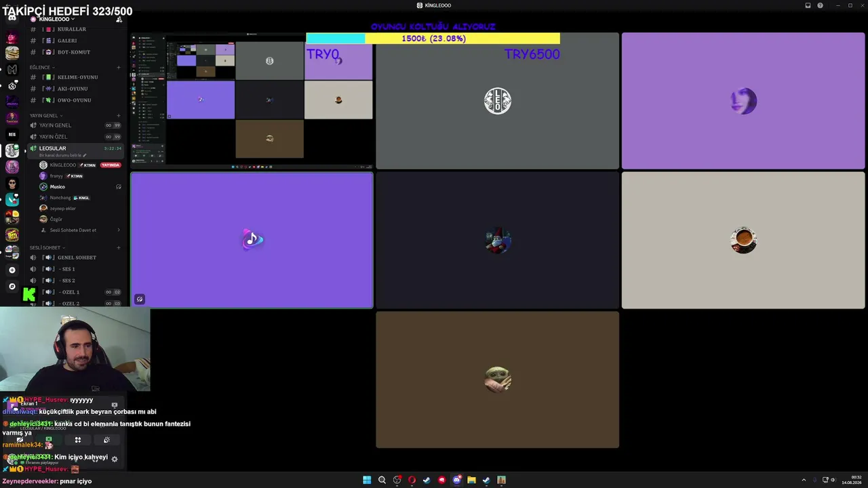Open the invite people icon beside server name
The height and width of the screenshot is (488, 868).
pyautogui.click(x=119, y=19)
